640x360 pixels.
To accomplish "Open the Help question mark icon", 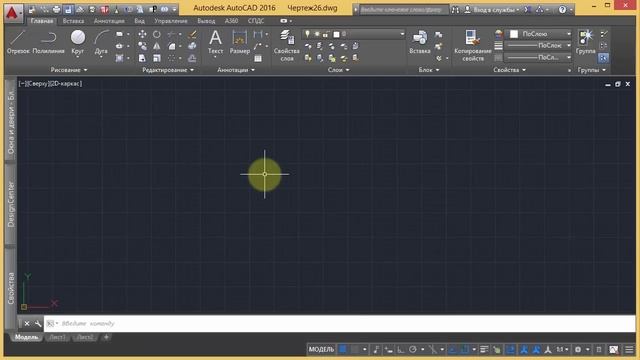I will pos(562,9).
